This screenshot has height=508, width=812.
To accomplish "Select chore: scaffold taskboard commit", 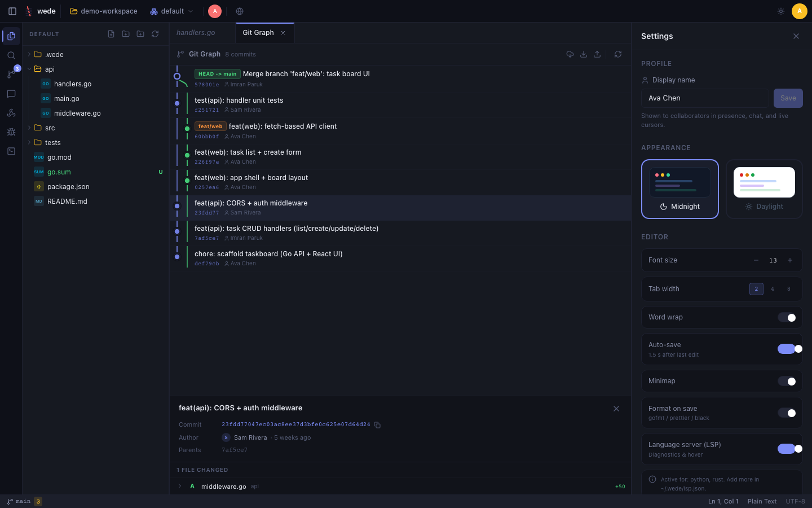I will [400, 258].
